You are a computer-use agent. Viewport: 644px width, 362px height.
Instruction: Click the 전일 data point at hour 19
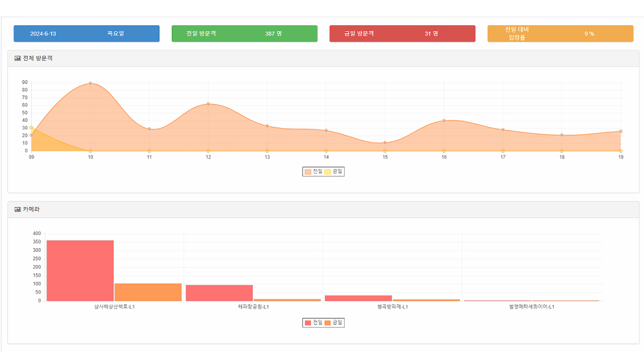[621, 132]
